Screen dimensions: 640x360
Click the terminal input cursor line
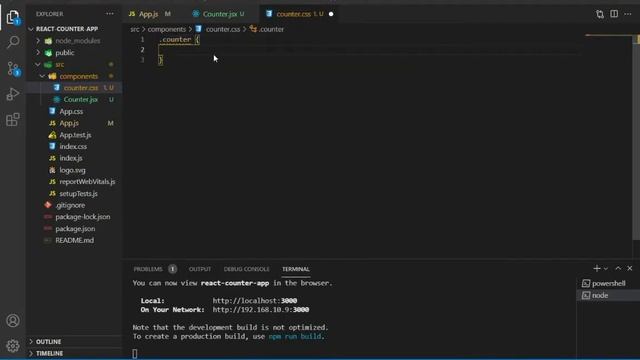135,353
